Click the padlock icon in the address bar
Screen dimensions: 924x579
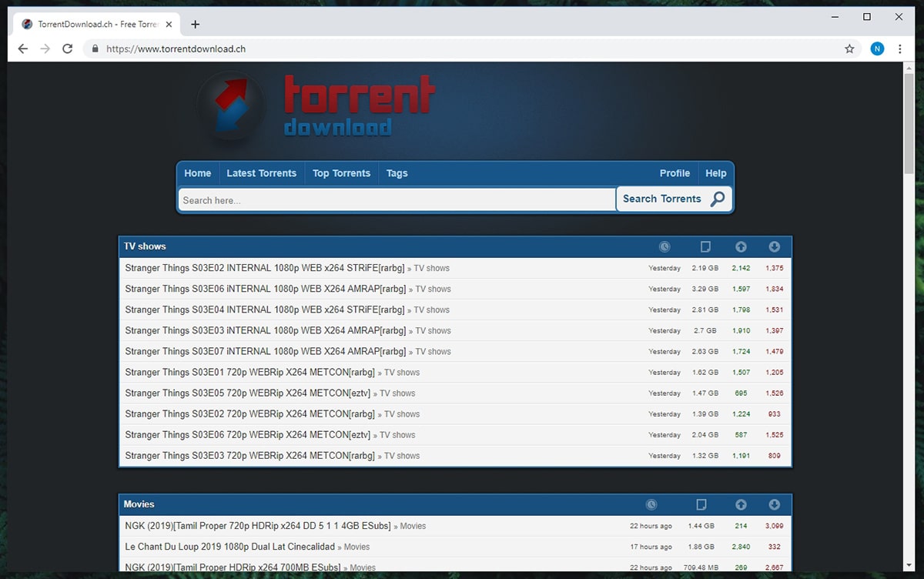(x=95, y=48)
